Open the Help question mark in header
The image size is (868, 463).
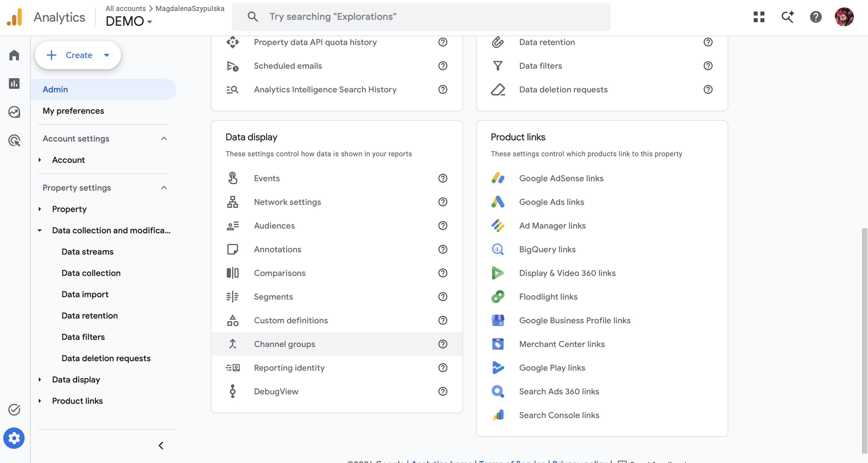pyautogui.click(x=816, y=17)
